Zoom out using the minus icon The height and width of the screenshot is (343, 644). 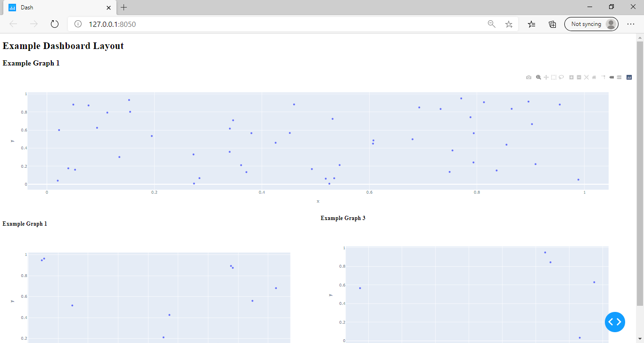[x=579, y=77]
